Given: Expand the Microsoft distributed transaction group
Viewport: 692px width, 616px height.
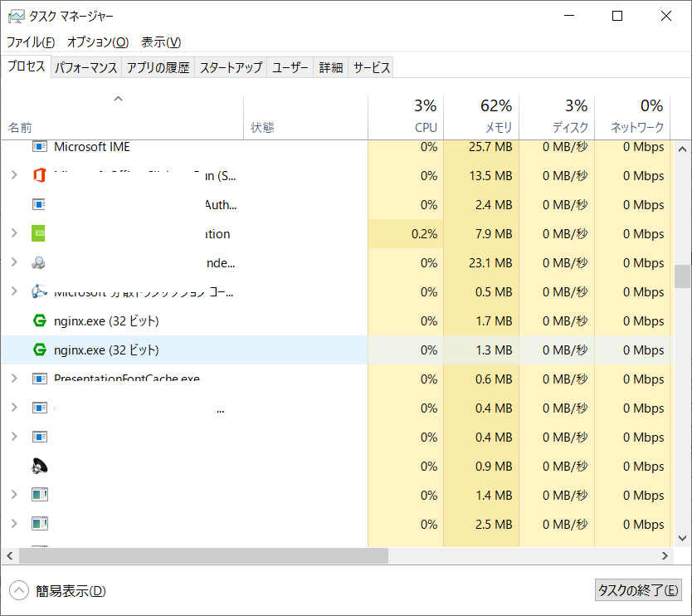Looking at the screenshot, I should point(14,291).
